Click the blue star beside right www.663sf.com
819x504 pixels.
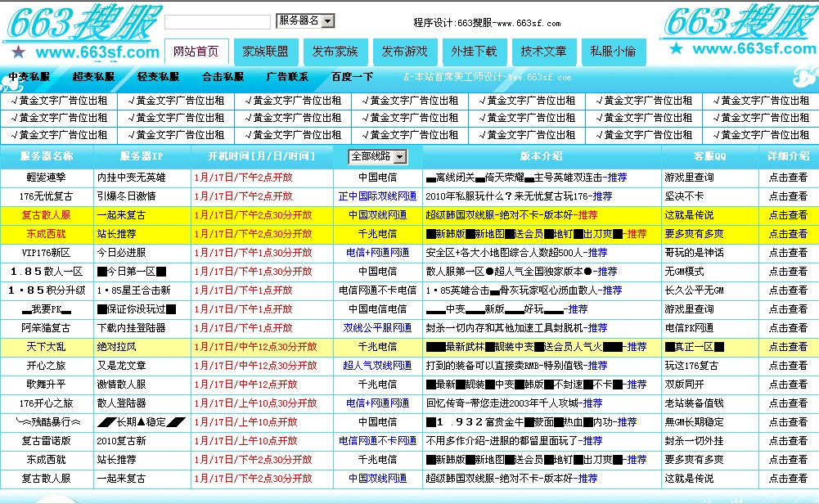(676, 48)
